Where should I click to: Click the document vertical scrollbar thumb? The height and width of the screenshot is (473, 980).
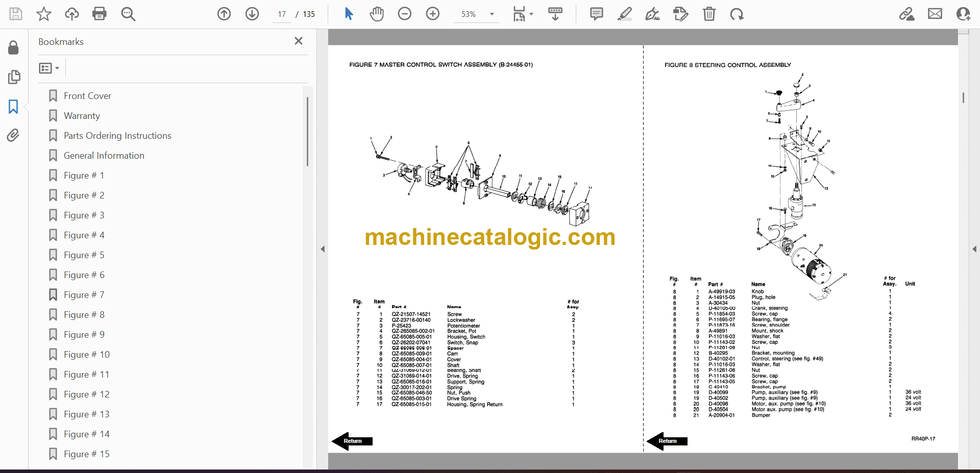(x=963, y=97)
